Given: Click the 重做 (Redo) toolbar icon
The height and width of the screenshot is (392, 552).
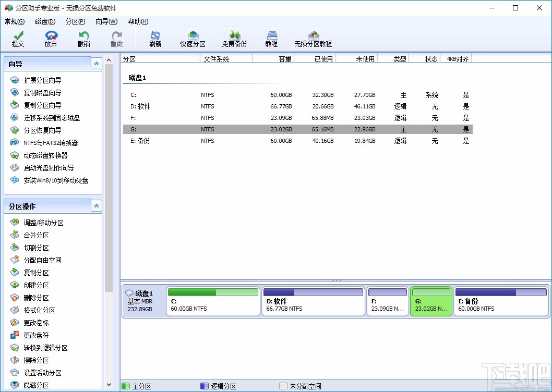Looking at the screenshot, I should [x=116, y=36].
